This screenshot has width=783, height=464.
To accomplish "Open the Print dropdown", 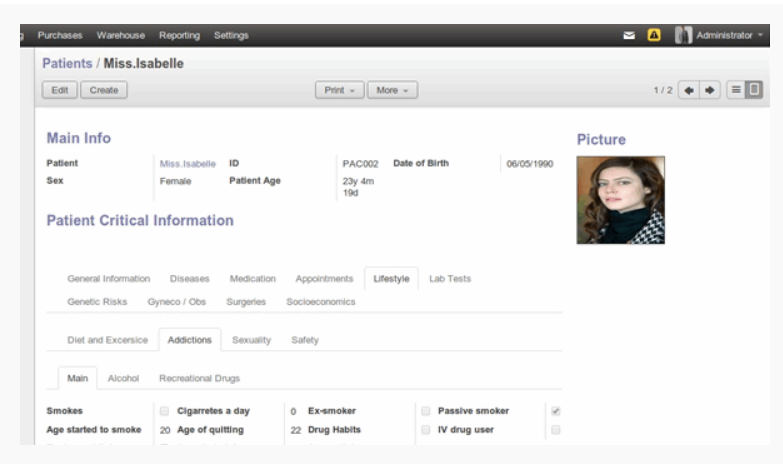I will coord(340,90).
